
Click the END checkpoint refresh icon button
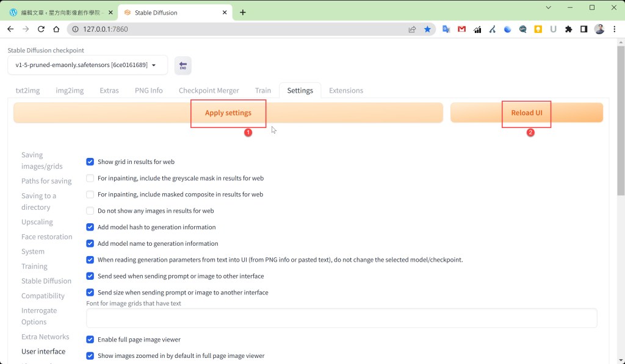tap(182, 66)
